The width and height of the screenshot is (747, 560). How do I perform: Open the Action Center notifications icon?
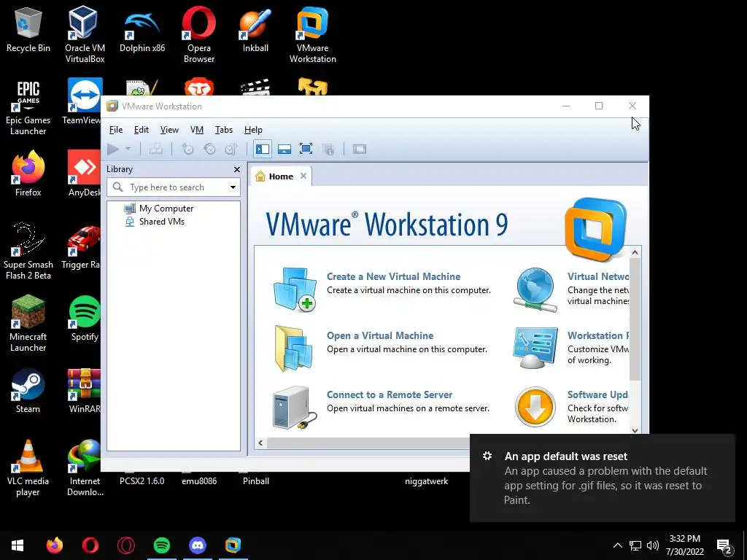(724, 546)
